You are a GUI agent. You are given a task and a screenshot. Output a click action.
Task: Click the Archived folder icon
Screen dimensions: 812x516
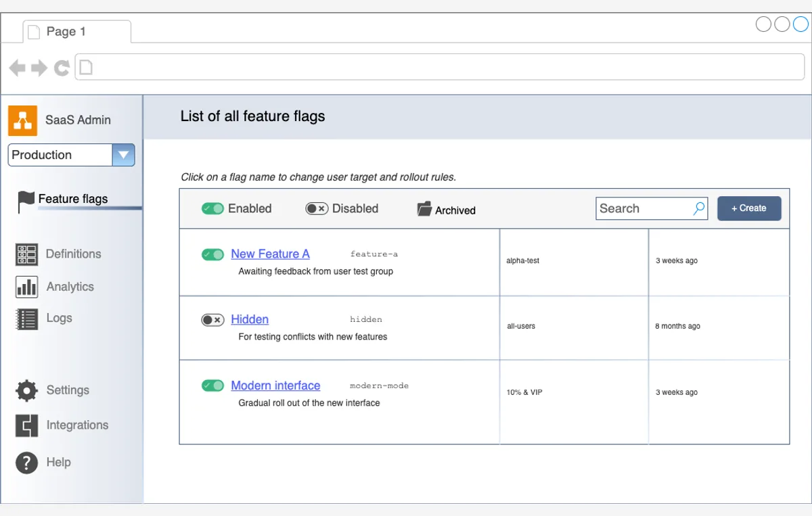click(x=424, y=209)
